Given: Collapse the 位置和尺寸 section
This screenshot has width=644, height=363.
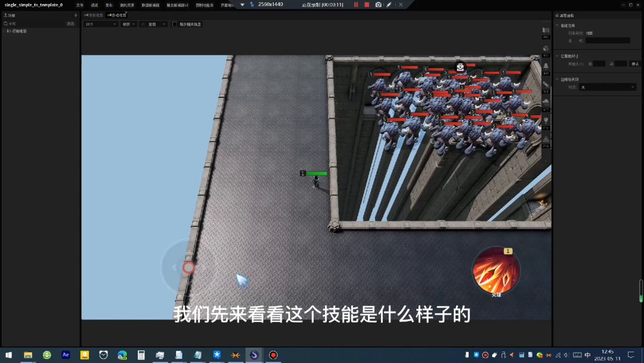Looking at the screenshot, I should (x=557, y=56).
